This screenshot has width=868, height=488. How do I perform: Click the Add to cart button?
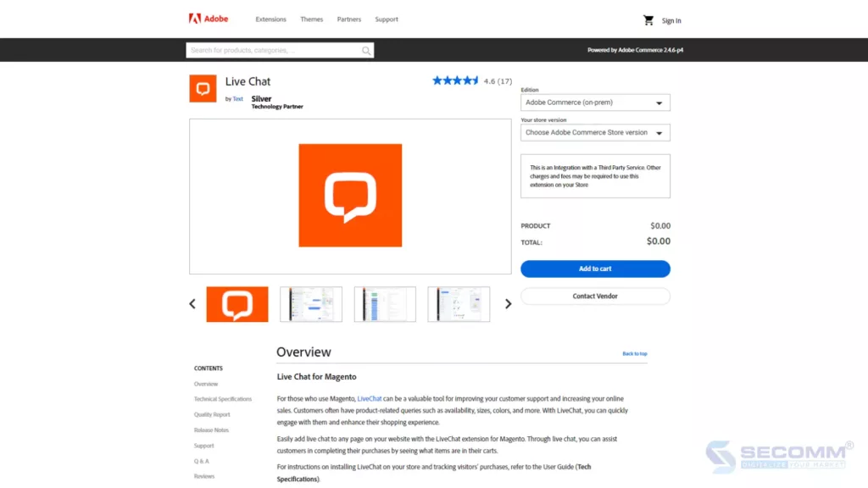pyautogui.click(x=595, y=269)
